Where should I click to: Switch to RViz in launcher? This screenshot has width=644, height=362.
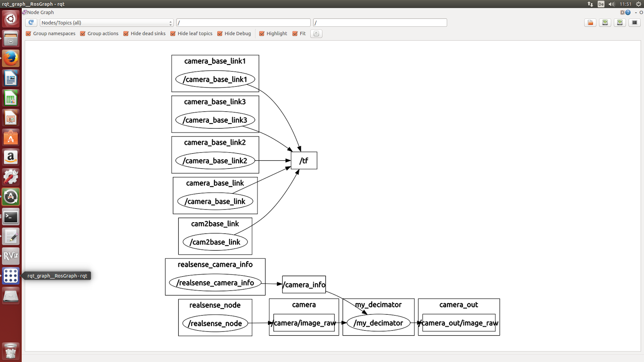[11, 256]
